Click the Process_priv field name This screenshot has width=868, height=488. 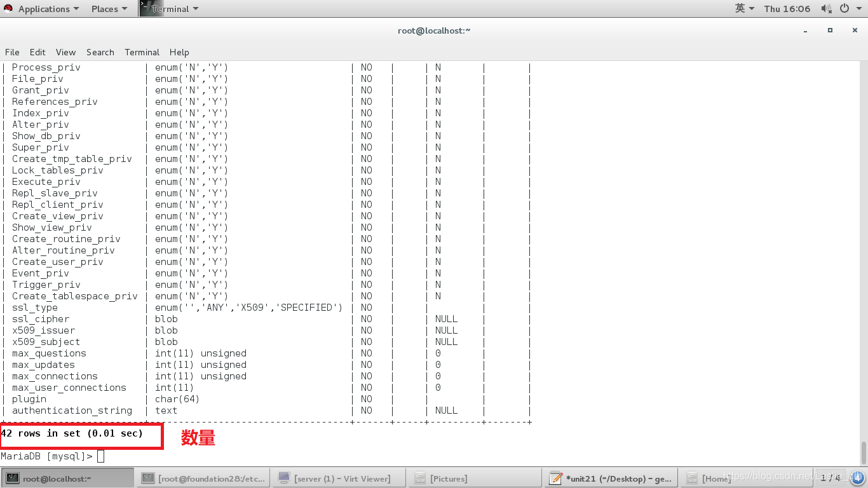pos(46,67)
